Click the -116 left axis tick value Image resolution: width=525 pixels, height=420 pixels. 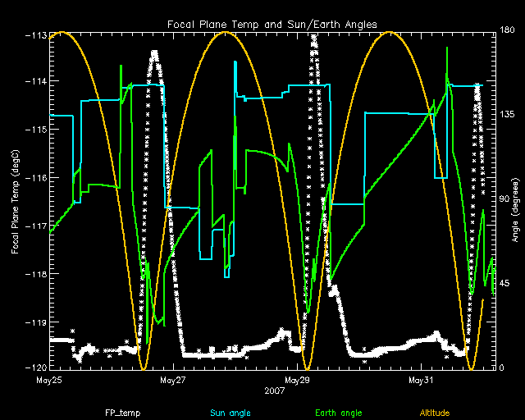click(x=35, y=177)
